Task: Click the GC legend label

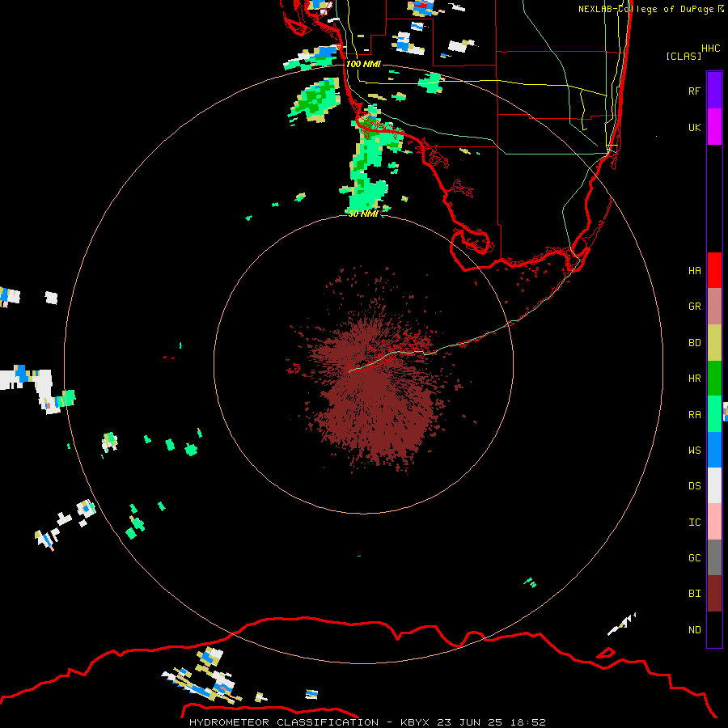Action: (694, 557)
